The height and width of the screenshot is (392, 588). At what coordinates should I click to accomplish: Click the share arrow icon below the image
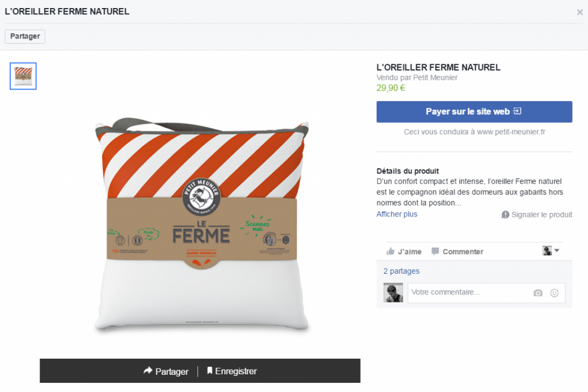point(148,371)
